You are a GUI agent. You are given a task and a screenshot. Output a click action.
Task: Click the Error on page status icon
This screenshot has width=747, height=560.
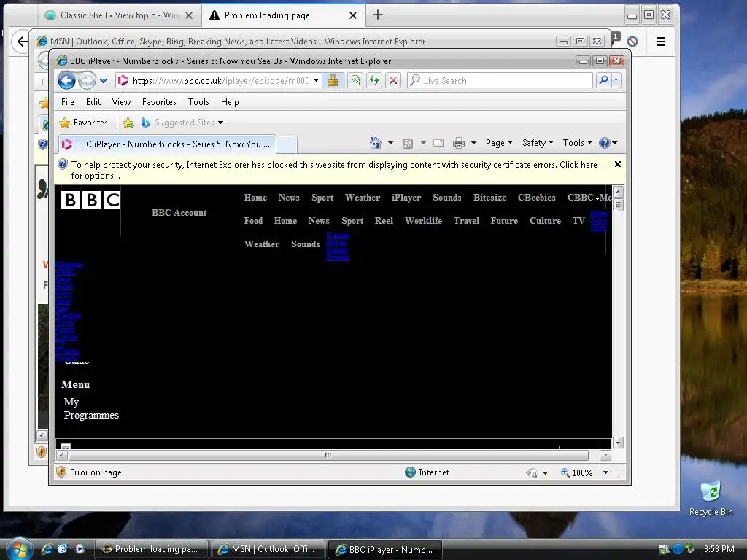(x=61, y=472)
